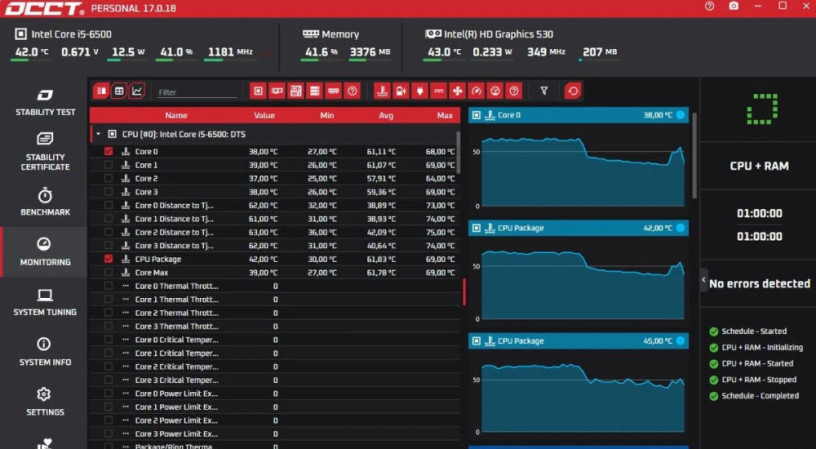Toggle fan speed sensor filter

pos(457,91)
